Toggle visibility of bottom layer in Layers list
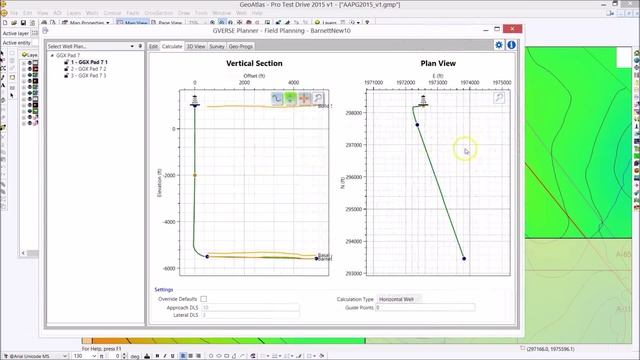Screen dimensions: 640x360 click(x=29, y=123)
